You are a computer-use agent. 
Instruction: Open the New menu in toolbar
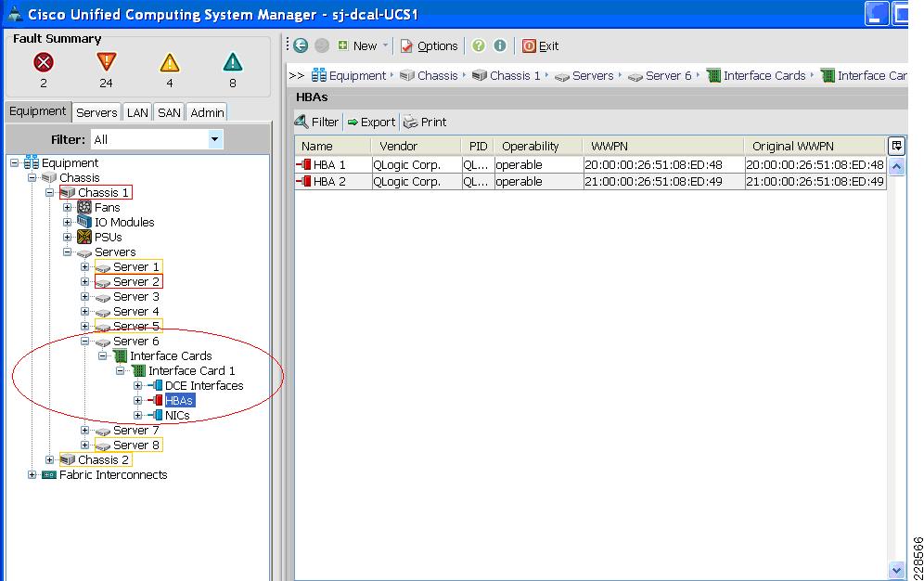pyautogui.click(x=362, y=45)
